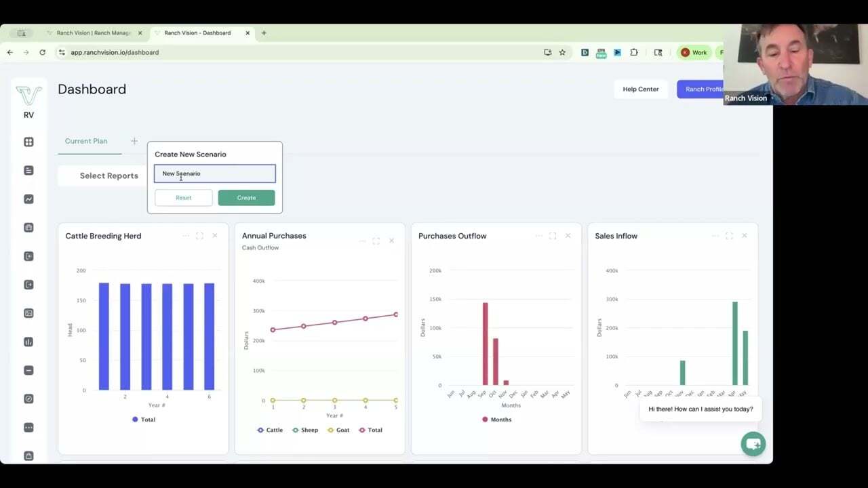Open the Select Reports dropdown

108,176
